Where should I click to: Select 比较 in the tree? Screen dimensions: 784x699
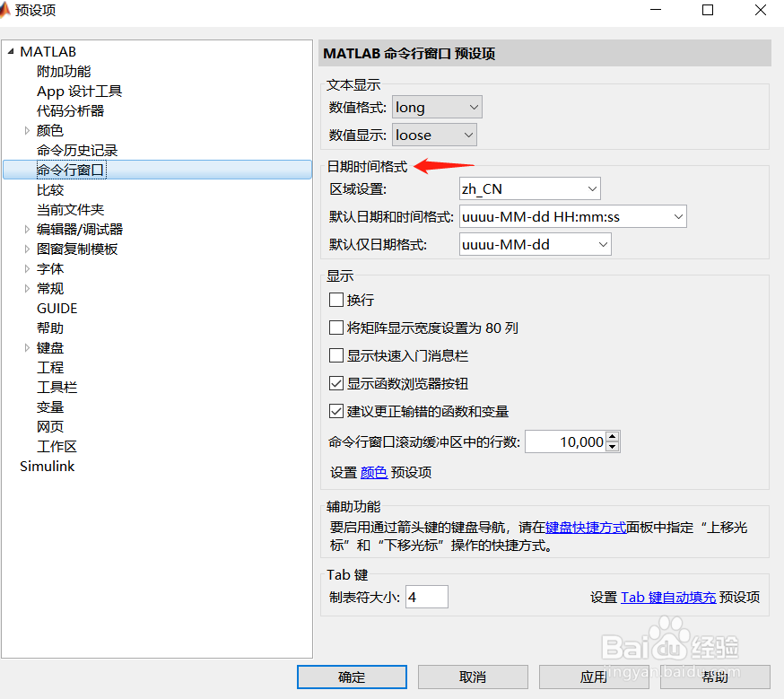point(50,190)
